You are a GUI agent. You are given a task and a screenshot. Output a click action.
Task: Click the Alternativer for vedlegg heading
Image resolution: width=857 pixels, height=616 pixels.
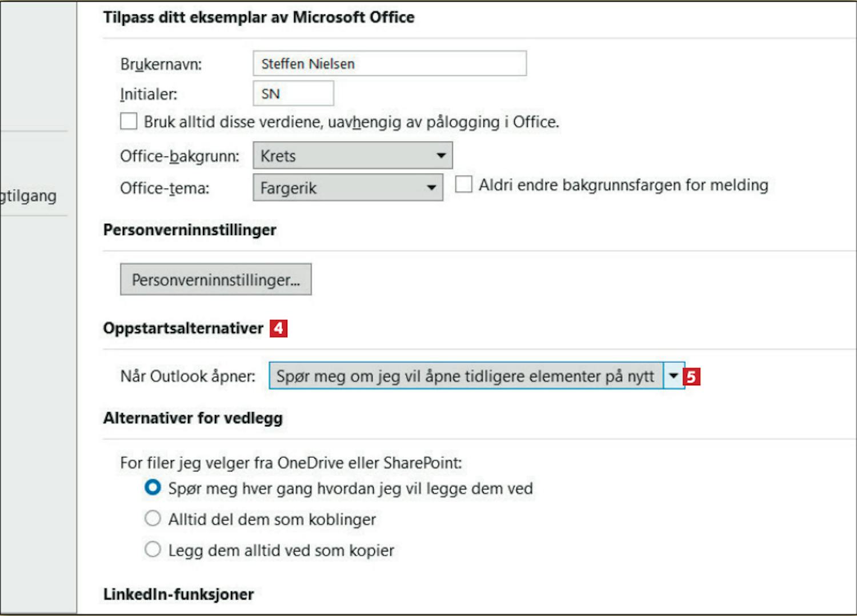[x=193, y=418]
